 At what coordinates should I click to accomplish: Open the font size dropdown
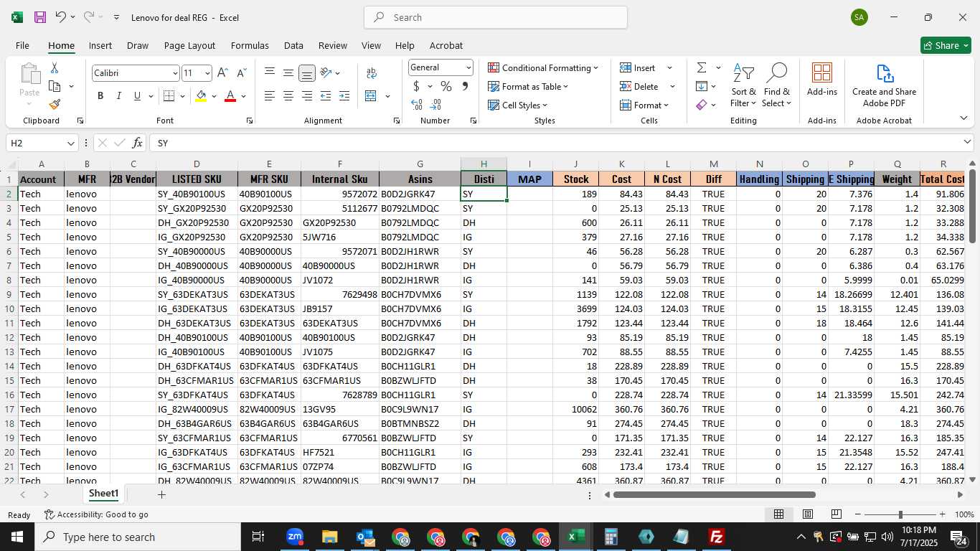[208, 73]
